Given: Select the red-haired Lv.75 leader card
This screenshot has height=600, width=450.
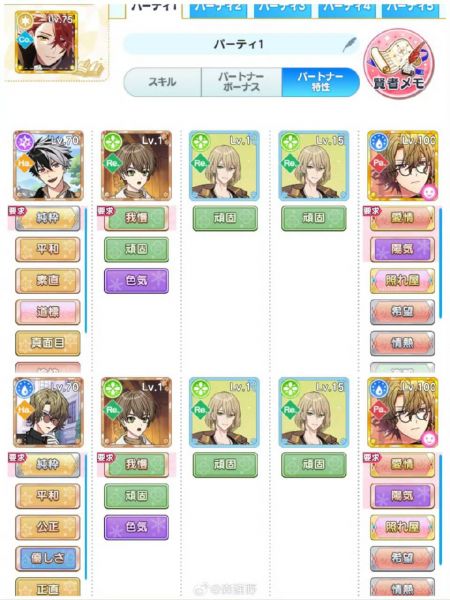Looking at the screenshot, I should 46,42.
